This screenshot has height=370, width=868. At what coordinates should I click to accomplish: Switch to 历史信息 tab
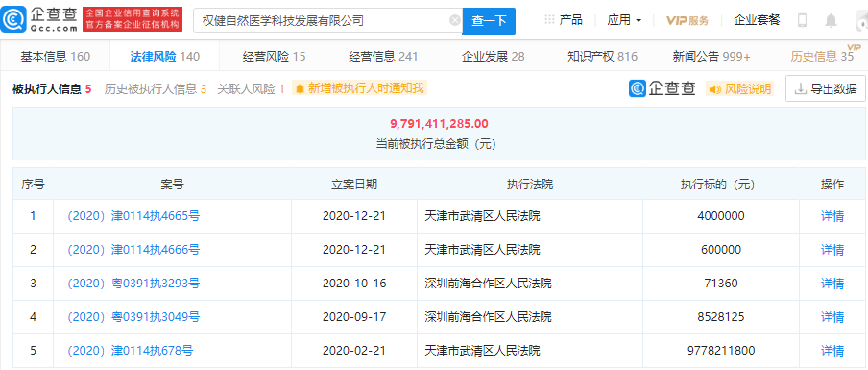(x=822, y=56)
